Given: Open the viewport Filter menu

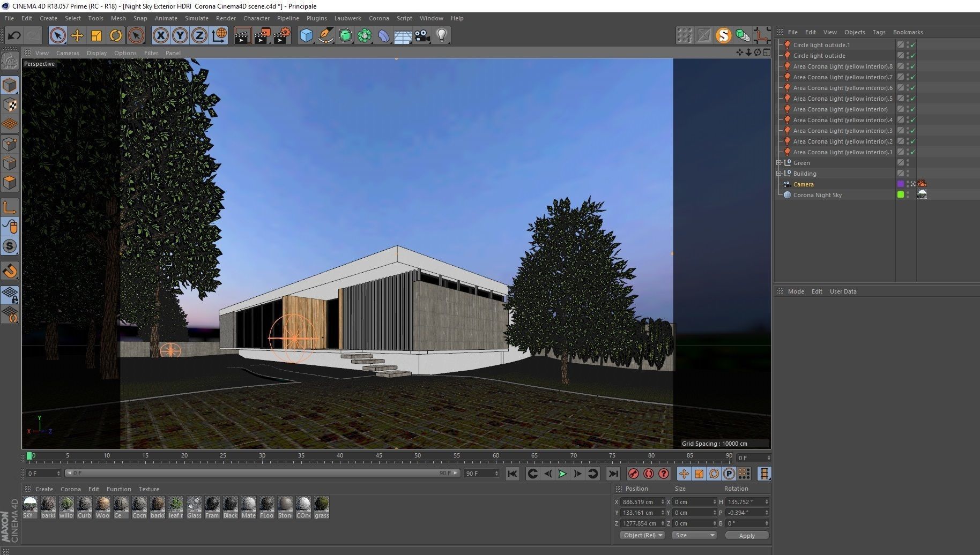Looking at the screenshot, I should [x=151, y=53].
